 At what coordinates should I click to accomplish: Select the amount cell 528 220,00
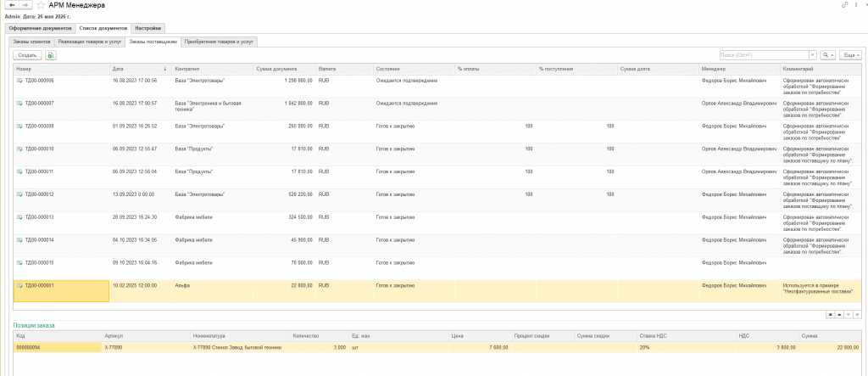[x=284, y=200]
